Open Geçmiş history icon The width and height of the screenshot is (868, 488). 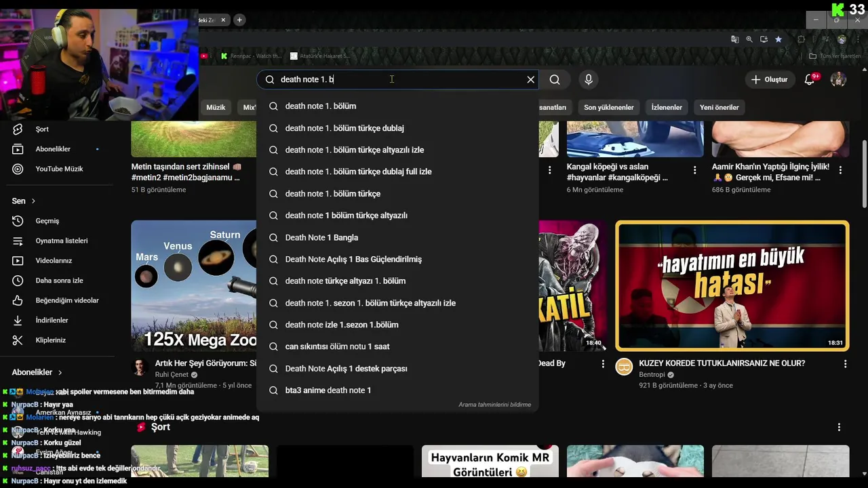(x=18, y=221)
